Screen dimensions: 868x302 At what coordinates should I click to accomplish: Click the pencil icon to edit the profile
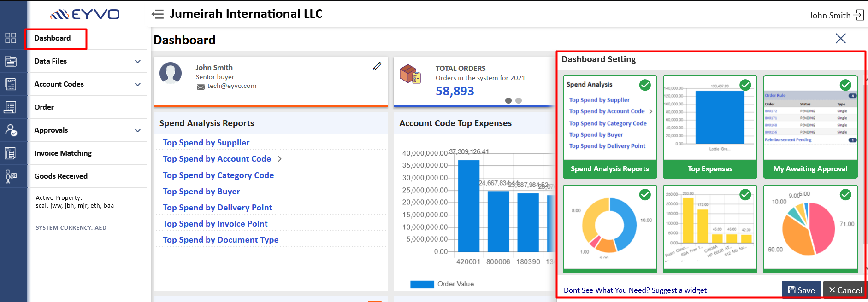(377, 66)
